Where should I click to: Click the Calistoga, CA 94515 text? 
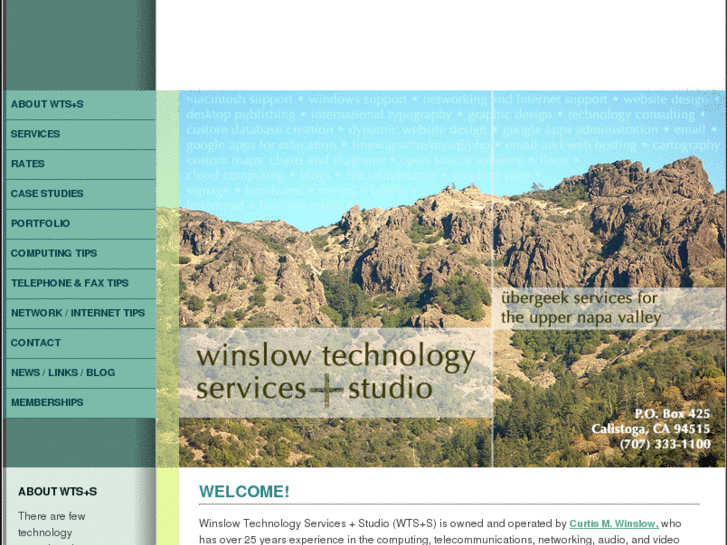650,429
